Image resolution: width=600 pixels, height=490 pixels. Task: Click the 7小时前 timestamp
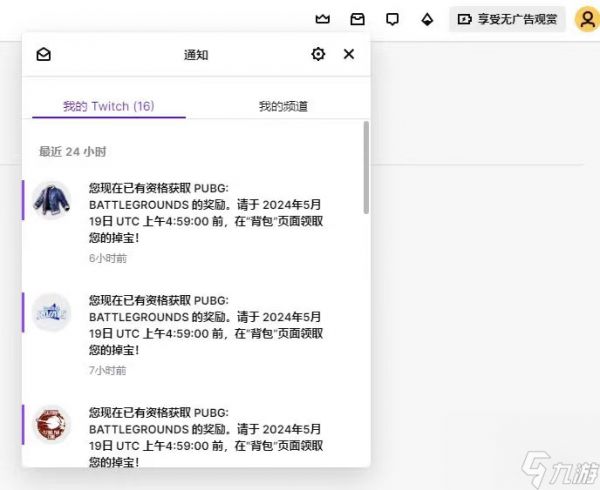[108, 370]
